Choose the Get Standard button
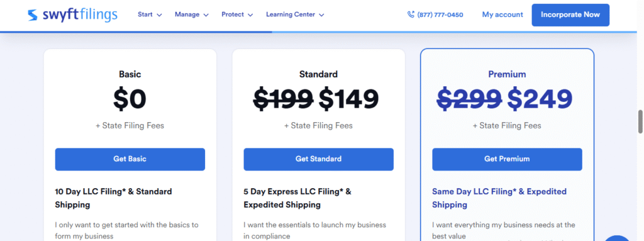 [x=318, y=159]
